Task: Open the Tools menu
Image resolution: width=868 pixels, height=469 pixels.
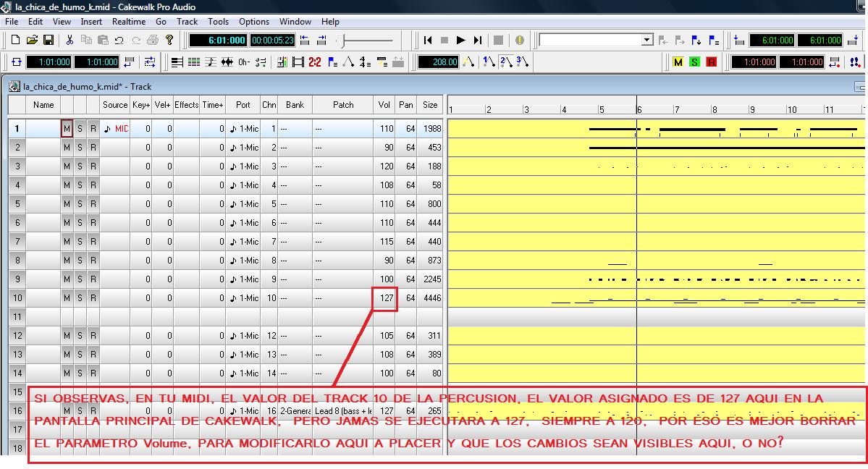Action: tap(218, 22)
